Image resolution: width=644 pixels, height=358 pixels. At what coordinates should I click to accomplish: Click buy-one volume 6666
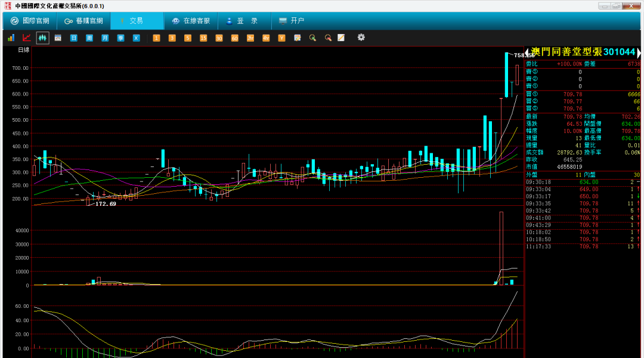tap(634, 94)
